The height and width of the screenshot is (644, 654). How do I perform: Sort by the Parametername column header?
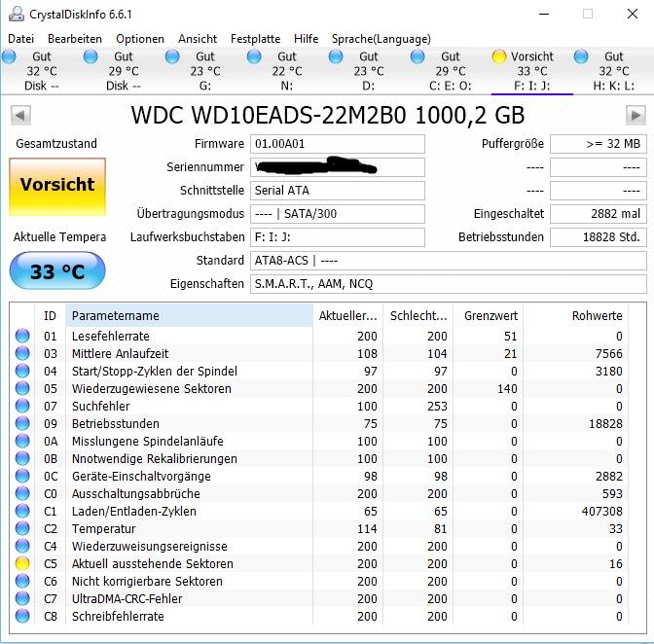tap(189, 315)
